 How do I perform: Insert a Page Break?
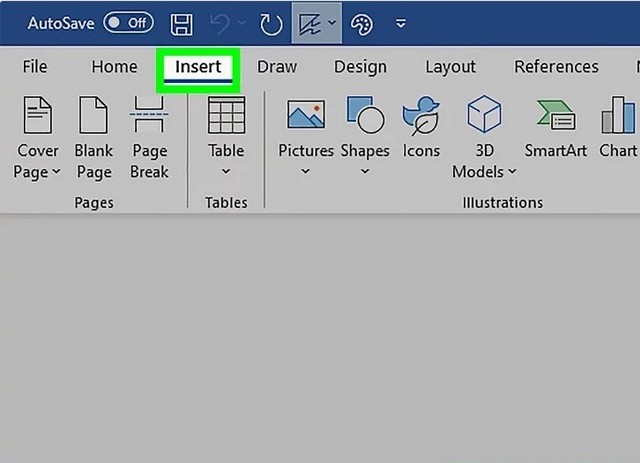(x=149, y=138)
